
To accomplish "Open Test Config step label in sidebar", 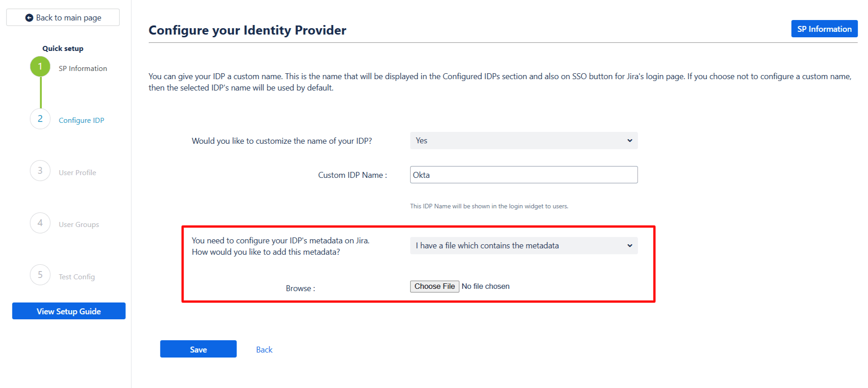I will pyautogui.click(x=77, y=277).
